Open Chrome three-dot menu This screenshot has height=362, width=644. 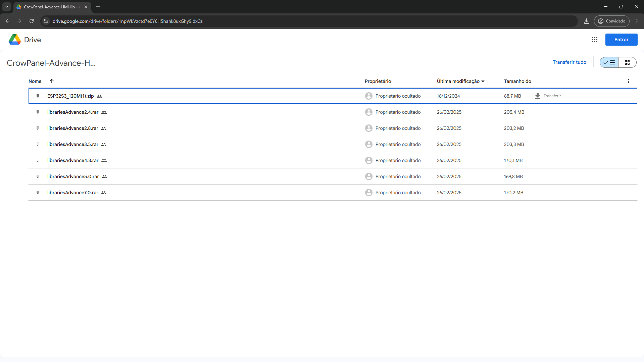[x=637, y=21]
